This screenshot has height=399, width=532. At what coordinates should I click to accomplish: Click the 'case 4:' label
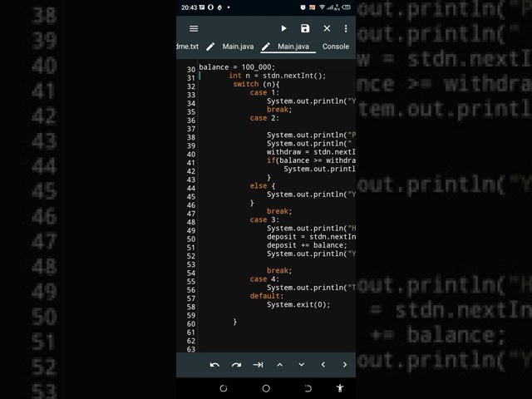(x=264, y=279)
